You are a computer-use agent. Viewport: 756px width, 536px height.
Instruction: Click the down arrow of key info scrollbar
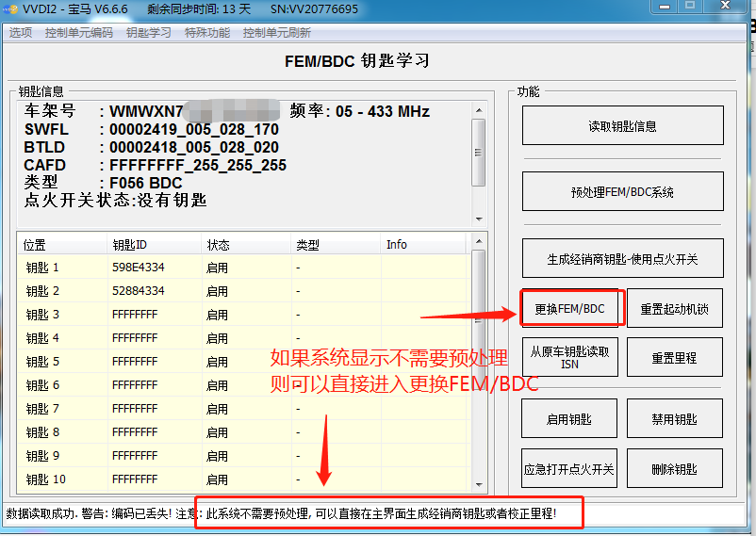point(479,219)
